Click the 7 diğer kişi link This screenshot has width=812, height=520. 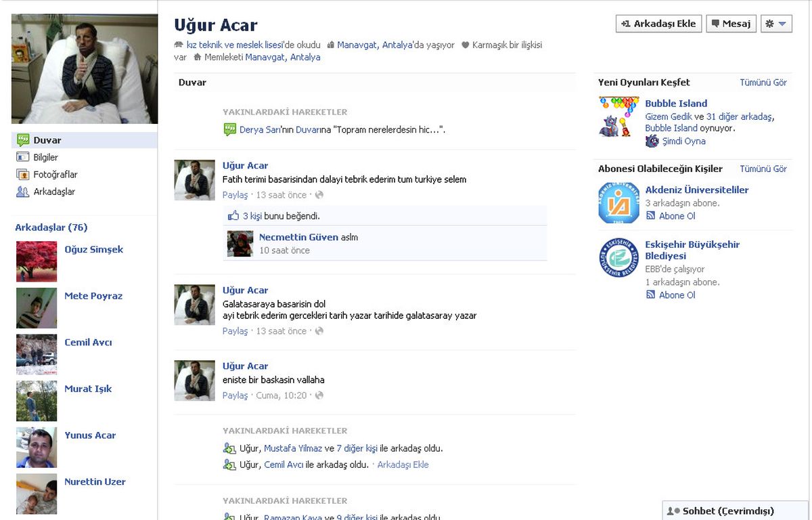(x=357, y=448)
